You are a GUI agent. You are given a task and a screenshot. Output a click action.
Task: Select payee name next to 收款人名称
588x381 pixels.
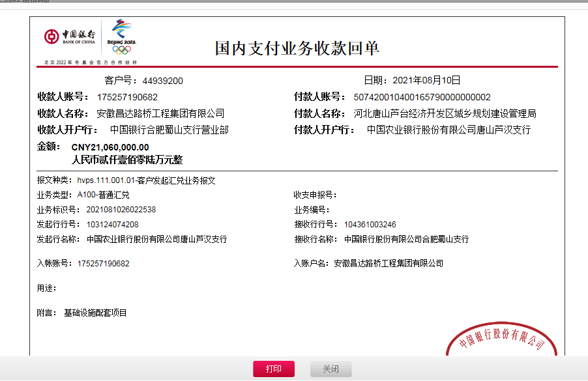click(x=160, y=113)
